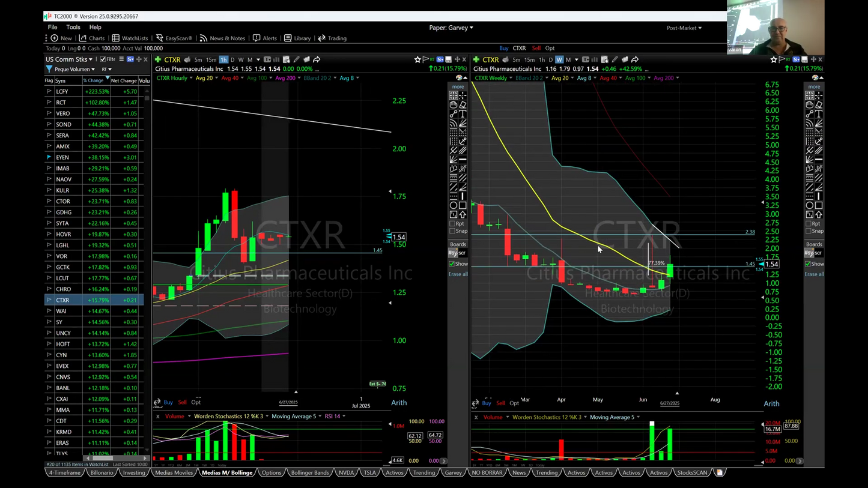
Task: Click the color palette icon above left tools
Action: (459, 78)
